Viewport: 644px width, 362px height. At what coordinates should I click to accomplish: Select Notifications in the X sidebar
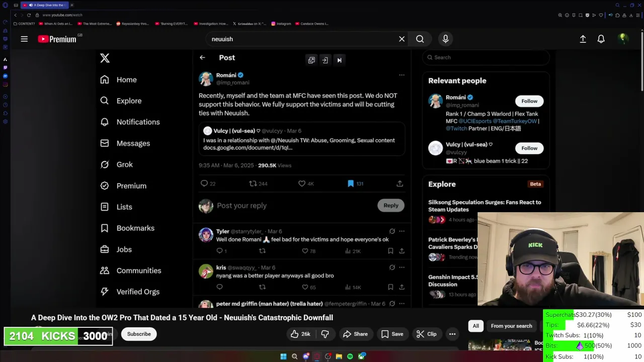(130, 122)
